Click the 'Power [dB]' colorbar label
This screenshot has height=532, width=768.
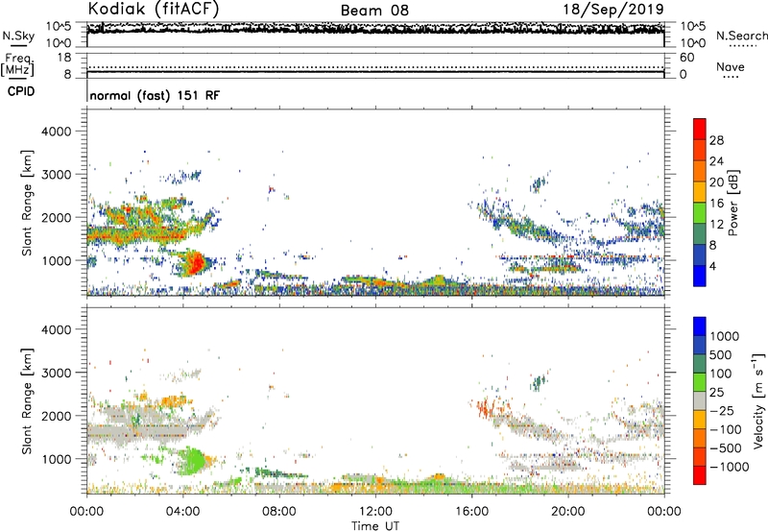coord(733,203)
